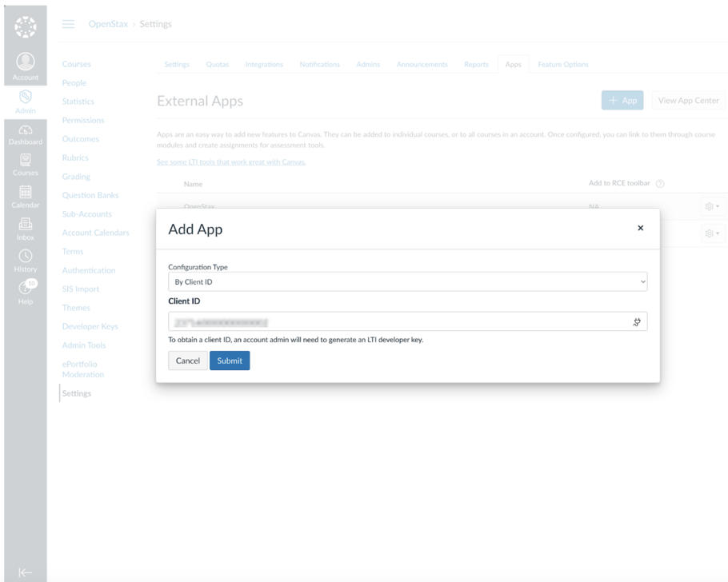Viewport: 728px width, 582px height.
Task: Open Developer Keys in the settings sidebar
Action: (90, 326)
